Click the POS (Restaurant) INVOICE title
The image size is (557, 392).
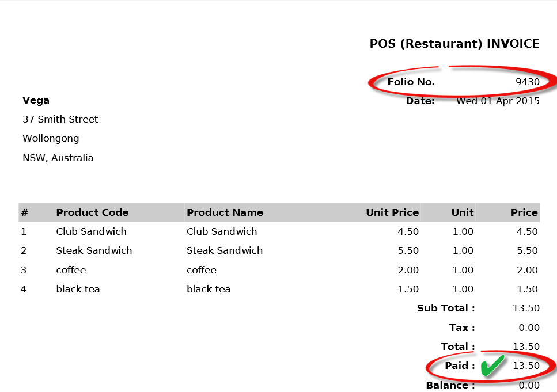coord(454,44)
